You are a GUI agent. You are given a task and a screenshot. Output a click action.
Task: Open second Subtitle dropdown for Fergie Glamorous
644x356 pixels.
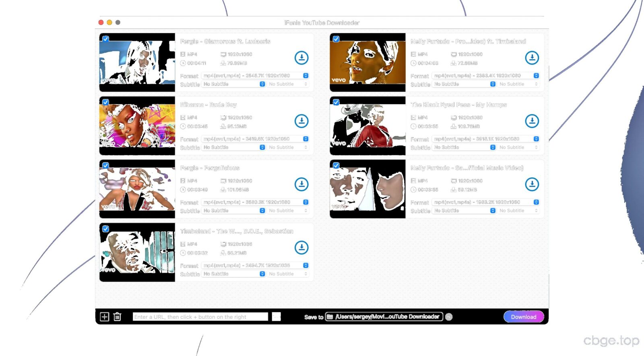pos(288,84)
